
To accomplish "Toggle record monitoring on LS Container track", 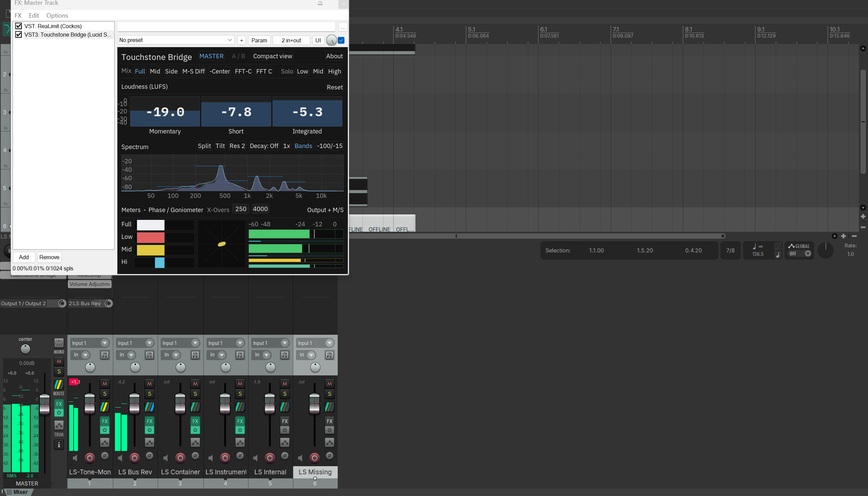I will coord(165,458).
